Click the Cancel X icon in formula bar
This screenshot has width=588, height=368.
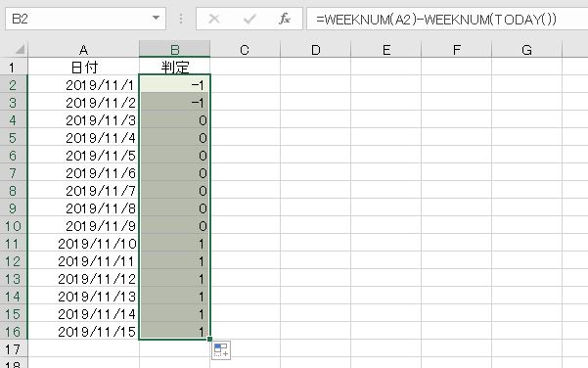tap(213, 19)
